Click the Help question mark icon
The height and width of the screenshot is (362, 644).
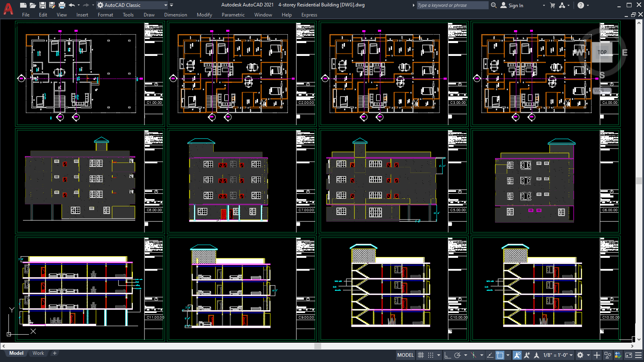[x=580, y=5]
